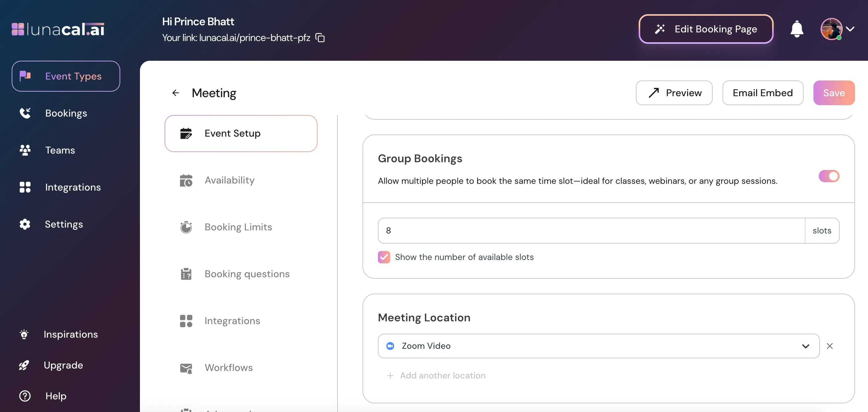The width and height of the screenshot is (868, 412).
Task: Copy the booking link using copy icon
Action: [320, 38]
